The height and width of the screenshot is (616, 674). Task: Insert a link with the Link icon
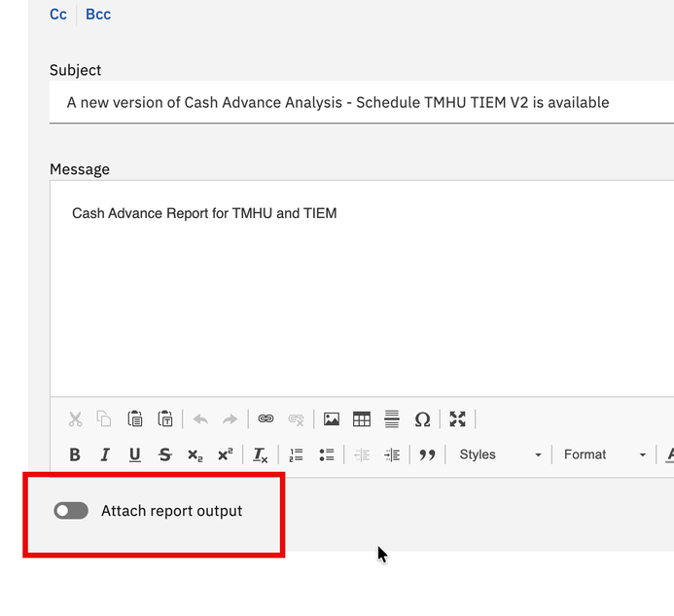(x=266, y=418)
